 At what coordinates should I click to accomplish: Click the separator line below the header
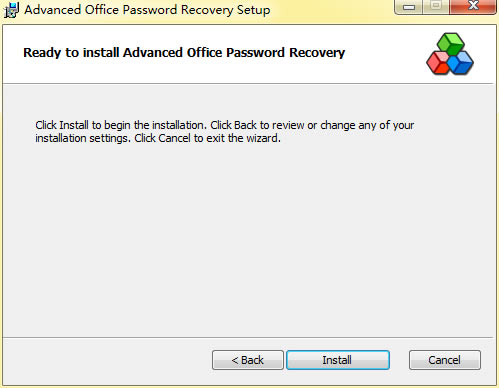pos(248,83)
